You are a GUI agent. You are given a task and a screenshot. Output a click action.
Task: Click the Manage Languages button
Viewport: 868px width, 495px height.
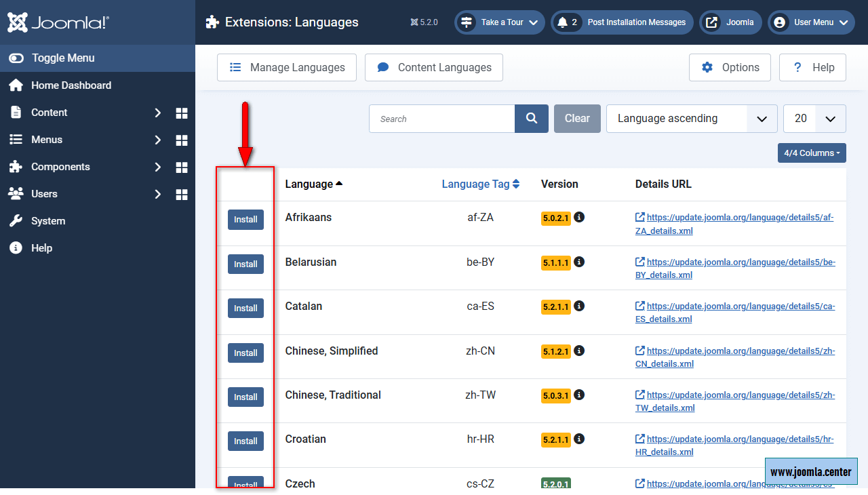coord(287,68)
